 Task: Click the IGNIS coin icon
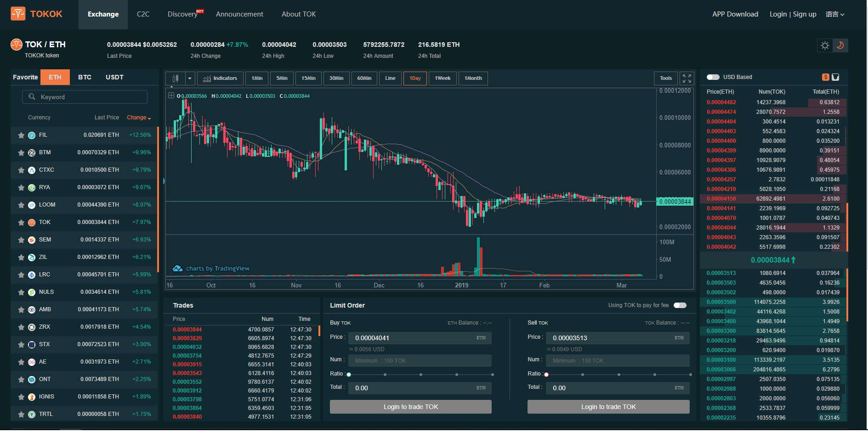(x=32, y=397)
